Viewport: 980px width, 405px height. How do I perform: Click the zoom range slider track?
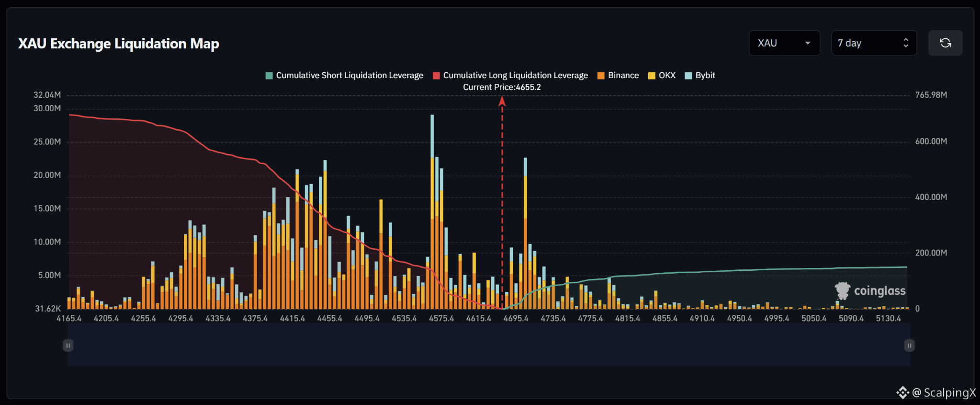[x=488, y=345]
